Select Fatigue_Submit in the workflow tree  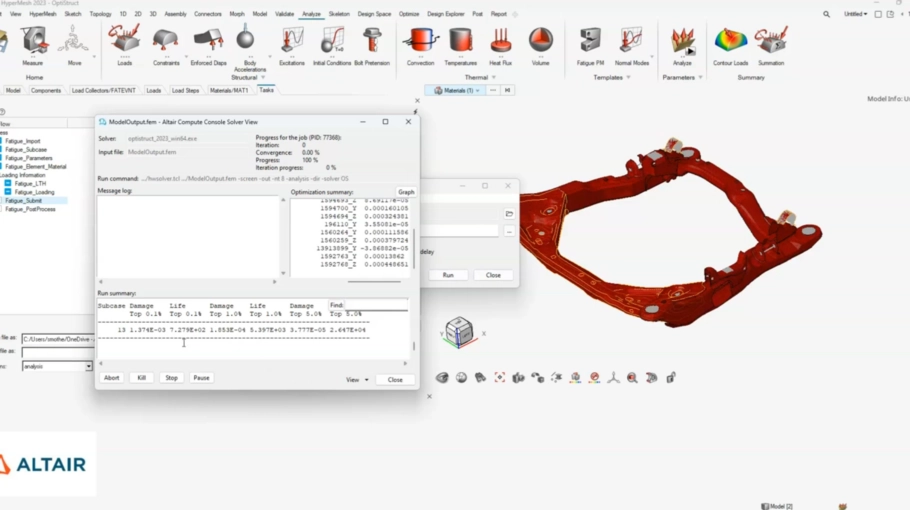[24, 201]
